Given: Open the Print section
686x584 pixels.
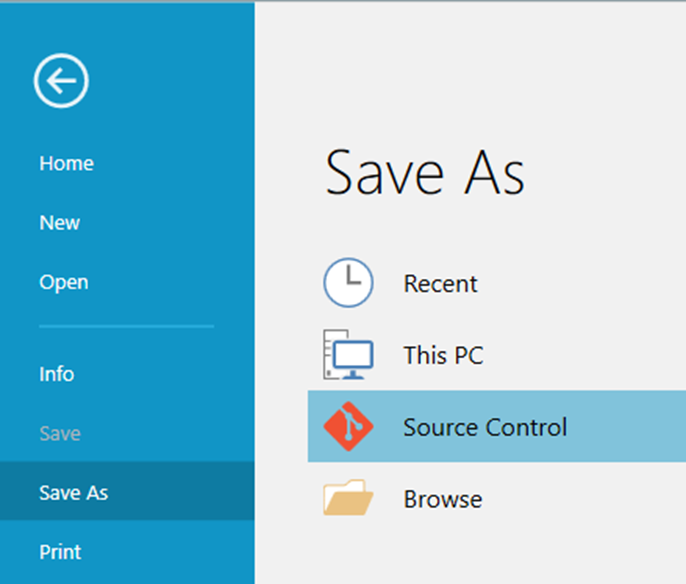Looking at the screenshot, I should coord(60,552).
